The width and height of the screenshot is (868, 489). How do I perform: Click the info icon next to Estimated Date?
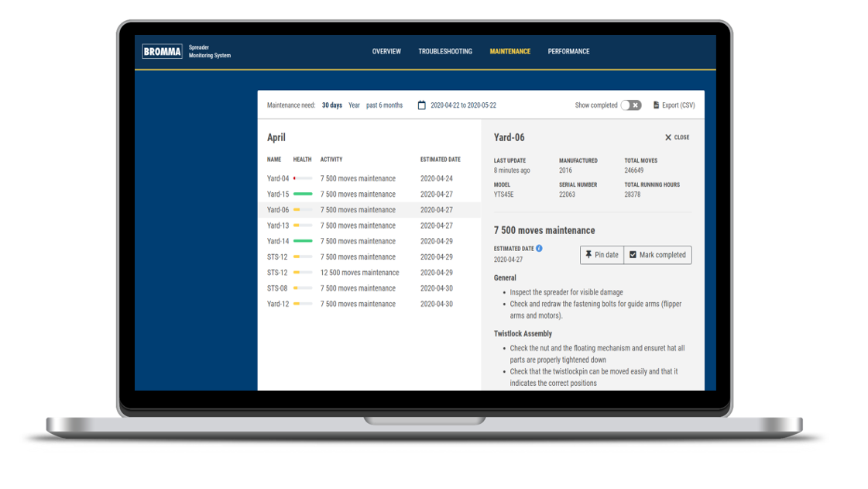[x=540, y=249]
